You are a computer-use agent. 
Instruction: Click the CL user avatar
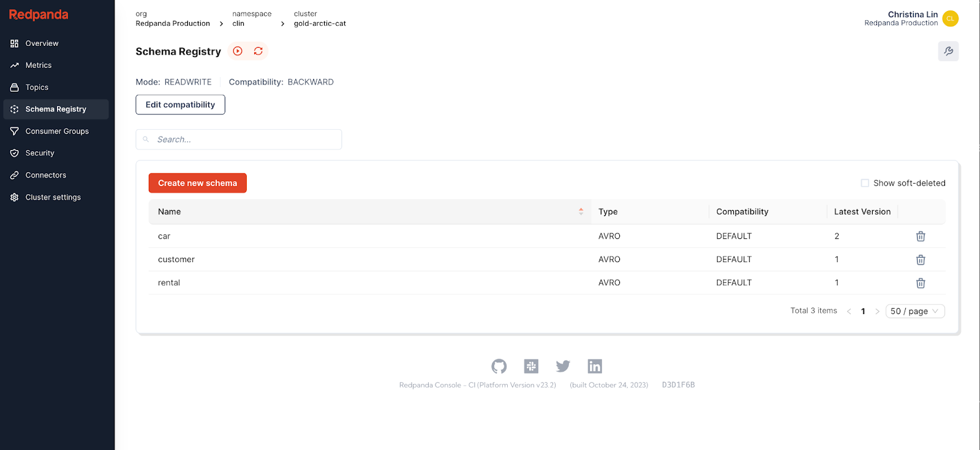951,18
